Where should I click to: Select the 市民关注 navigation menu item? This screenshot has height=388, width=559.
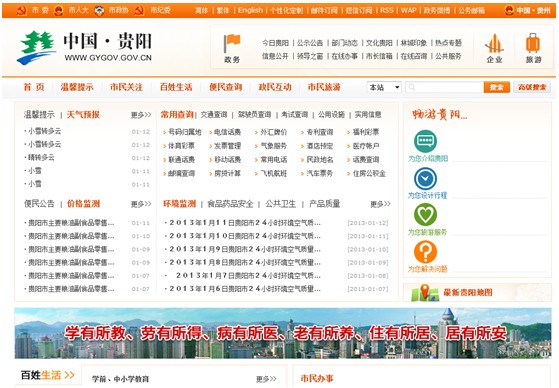pyautogui.click(x=126, y=87)
